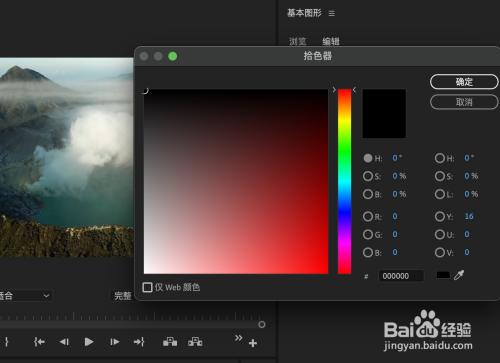The image size is (500, 363).
Task: Open the button editor plus icon
Action: point(253,343)
